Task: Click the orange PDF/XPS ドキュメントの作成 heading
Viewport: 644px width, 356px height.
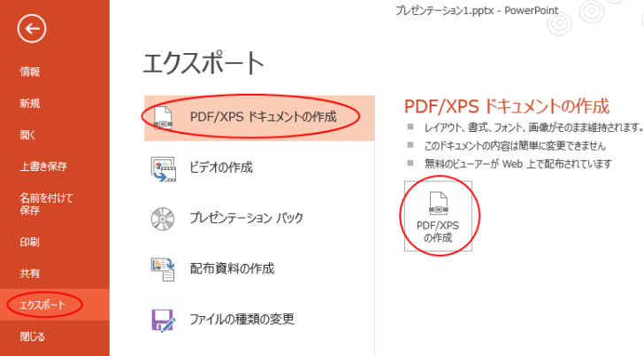Action: coord(506,106)
